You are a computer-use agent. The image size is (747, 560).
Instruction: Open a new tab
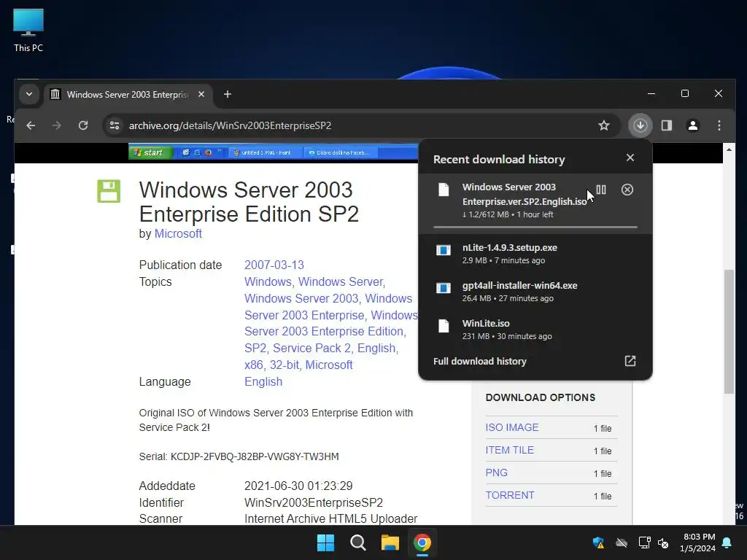pyautogui.click(x=228, y=94)
